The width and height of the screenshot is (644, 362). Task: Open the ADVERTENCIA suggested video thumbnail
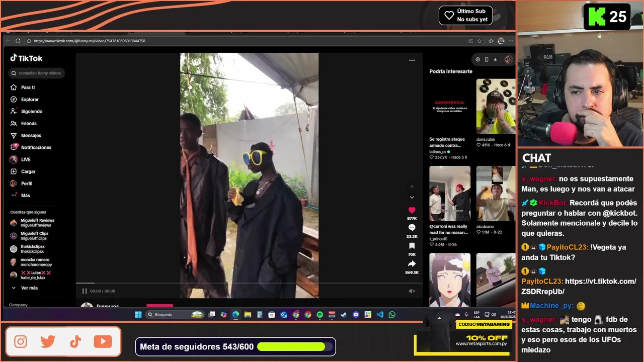pyautogui.click(x=449, y=106)
